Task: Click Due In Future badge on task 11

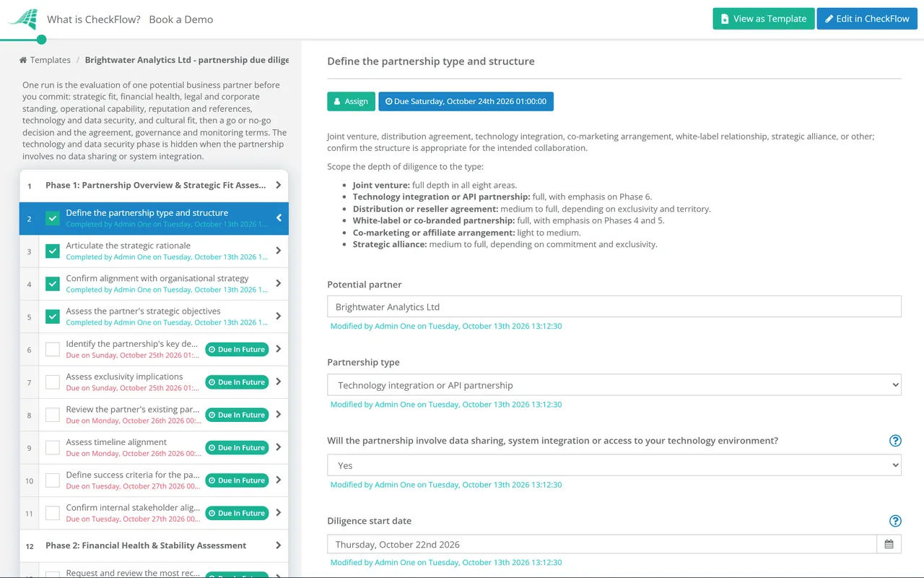Action: pyautogui.click(x=237, y=513)
